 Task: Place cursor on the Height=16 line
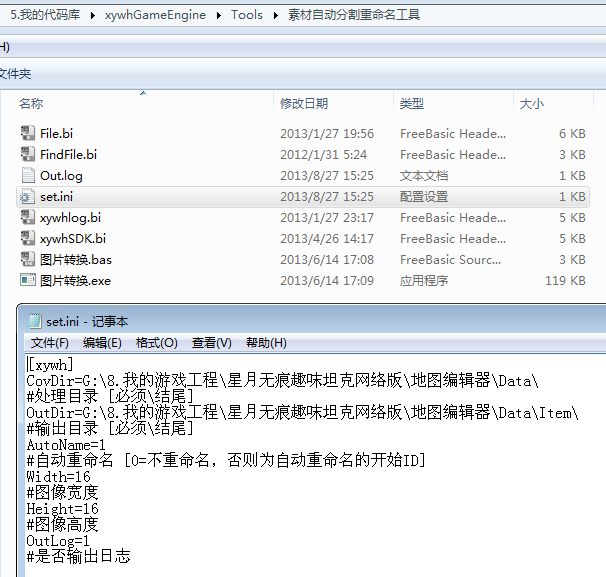62,509
